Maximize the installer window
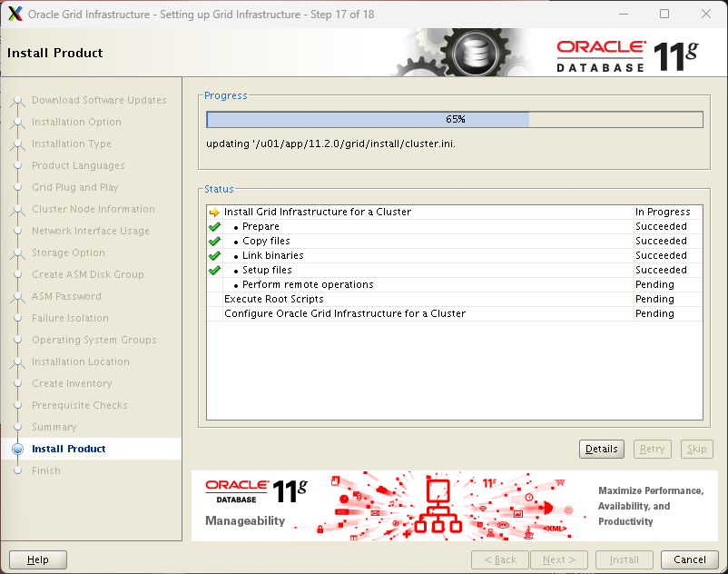The image size is (728, 574). [664, 14]
